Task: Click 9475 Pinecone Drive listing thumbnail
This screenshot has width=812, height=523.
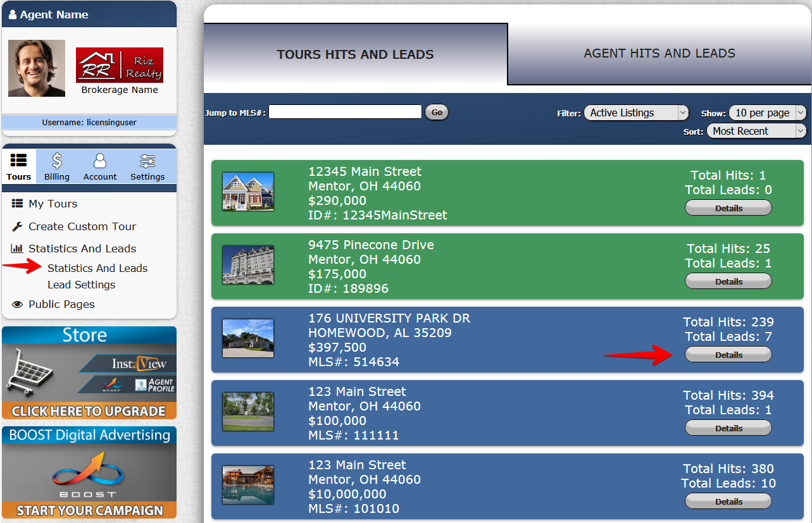Action: (248, 264)
